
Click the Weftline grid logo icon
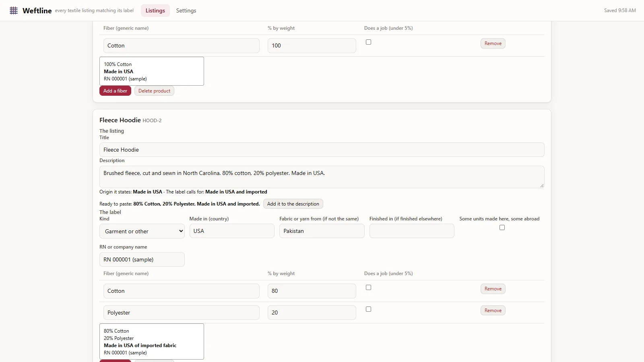coord(14,10)
